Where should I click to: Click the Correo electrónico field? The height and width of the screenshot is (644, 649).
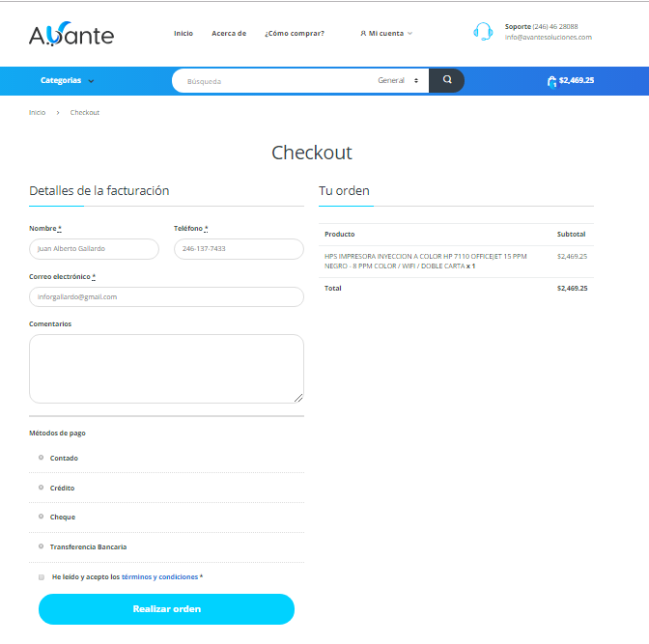pyautogui.click(x=166, y=297)
